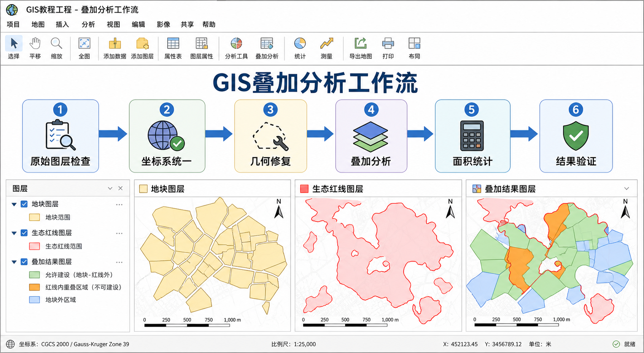Start the 叠加分析 overlay tool
644x353 pixels.
[x=267, y=48]
